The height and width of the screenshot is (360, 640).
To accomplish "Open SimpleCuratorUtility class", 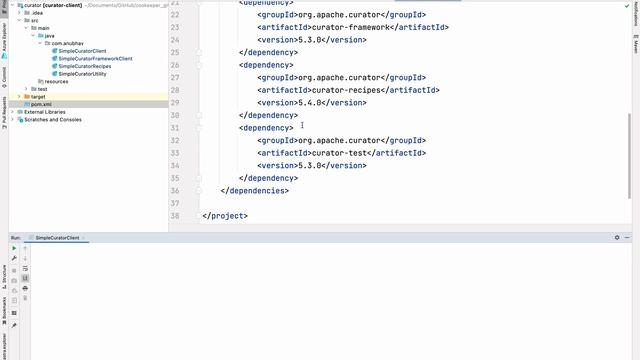I will (82, 74).
